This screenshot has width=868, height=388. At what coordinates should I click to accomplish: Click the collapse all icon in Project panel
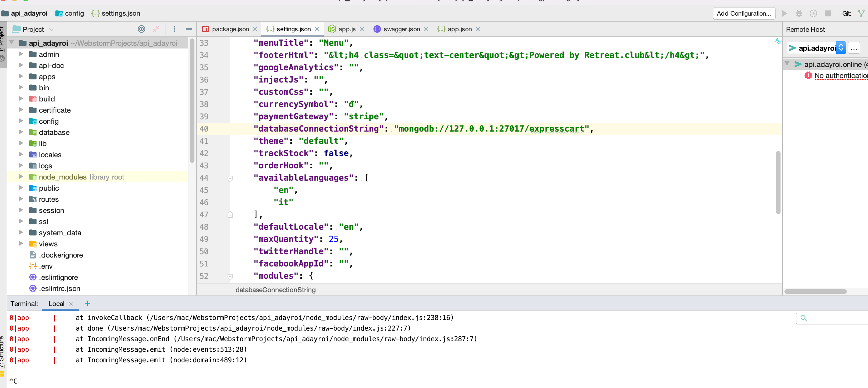156,29
